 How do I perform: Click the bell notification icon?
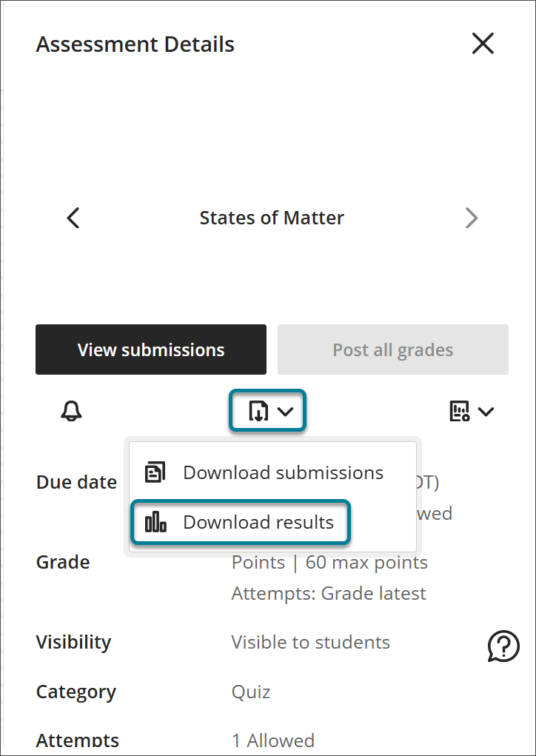71,411
